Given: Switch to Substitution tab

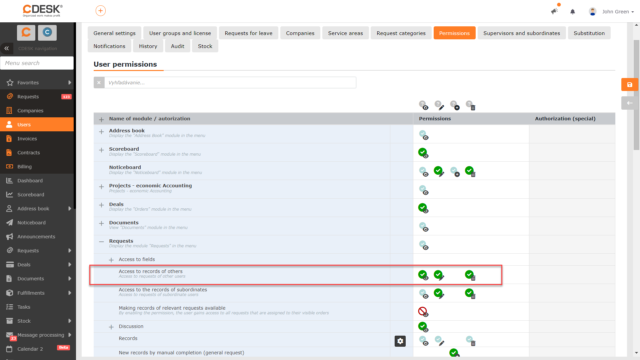Looking at the screenshot, I should point(589,33).
